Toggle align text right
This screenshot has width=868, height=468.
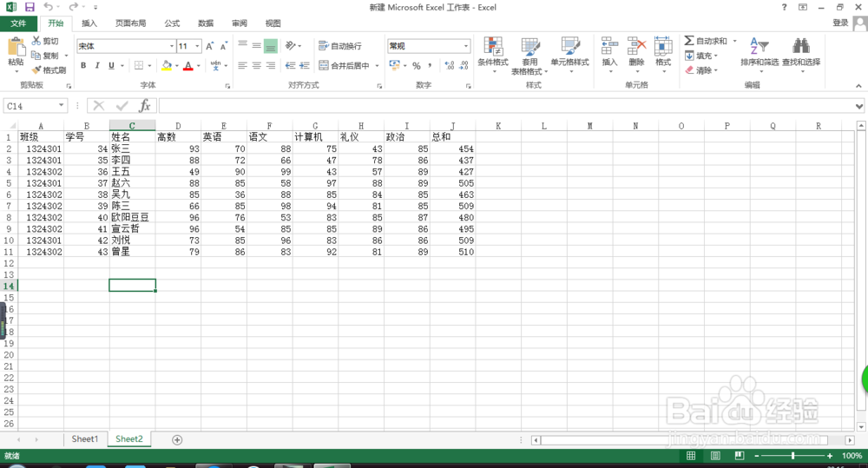[x=271, y=65]
